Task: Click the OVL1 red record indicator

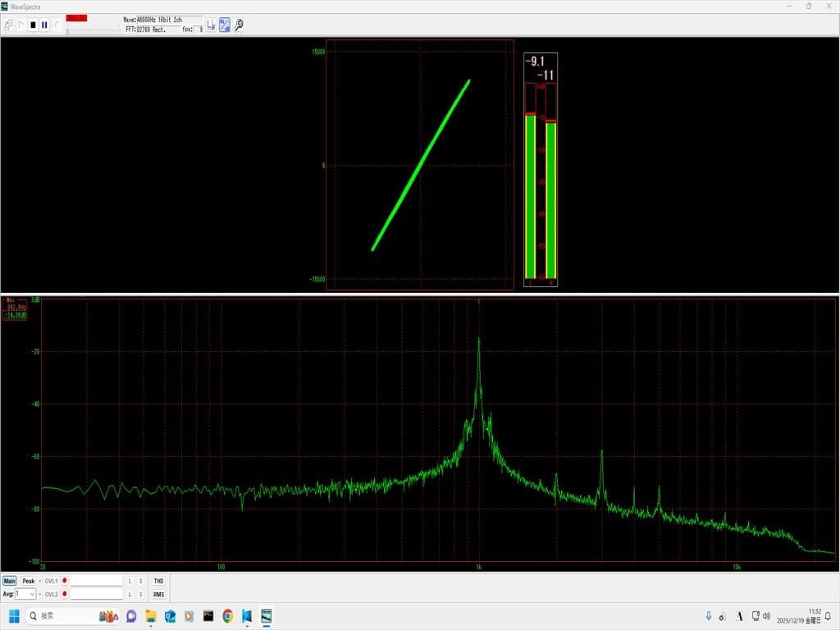Action: click(65, 581)
